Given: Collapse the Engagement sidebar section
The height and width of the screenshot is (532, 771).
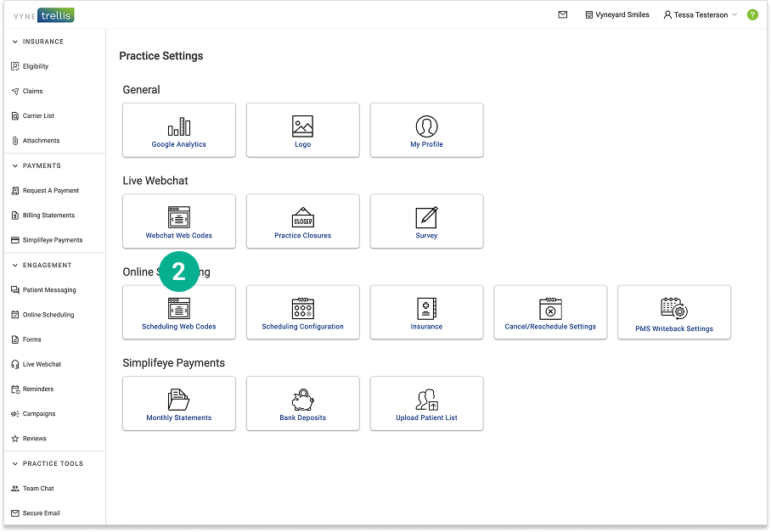Looking at the screenshot, I should pos(15,265).
